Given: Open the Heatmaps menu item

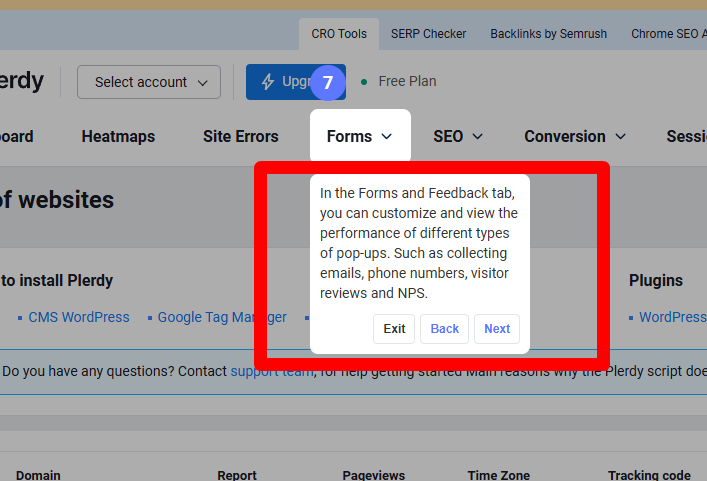Looking at the screenshot, I should point(118,136).
